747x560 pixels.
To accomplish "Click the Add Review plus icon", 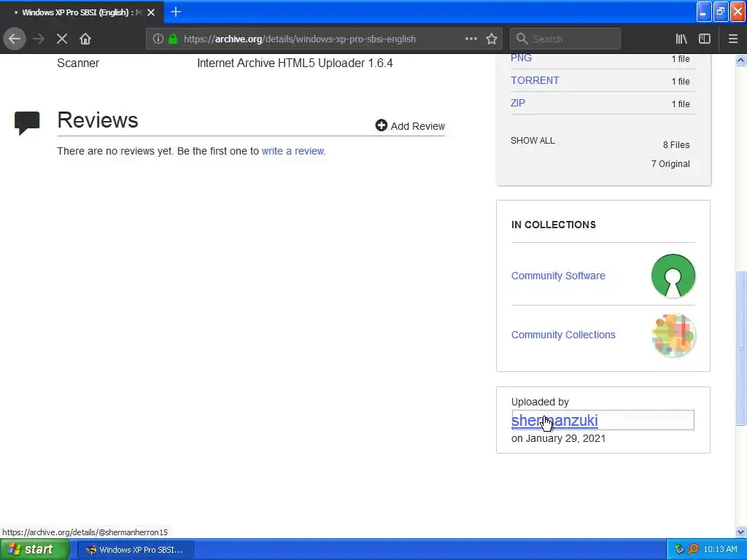I will [x=381, y=125].
